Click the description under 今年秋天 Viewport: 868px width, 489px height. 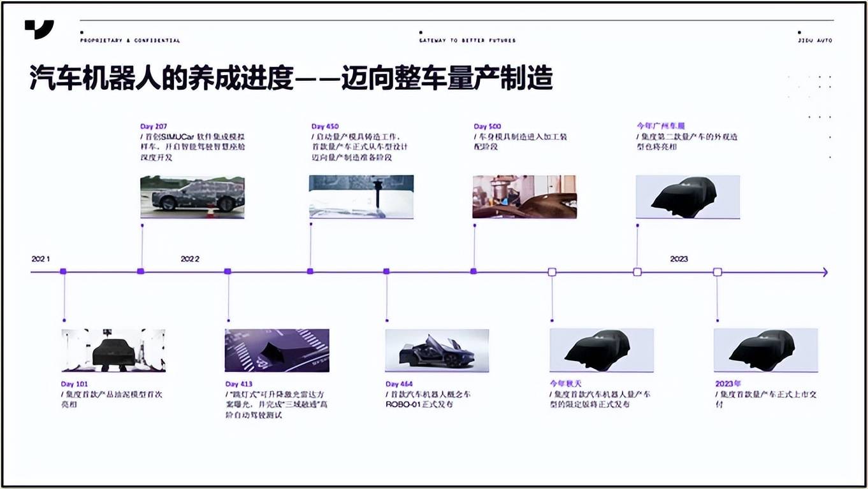(x=600, y=399)
